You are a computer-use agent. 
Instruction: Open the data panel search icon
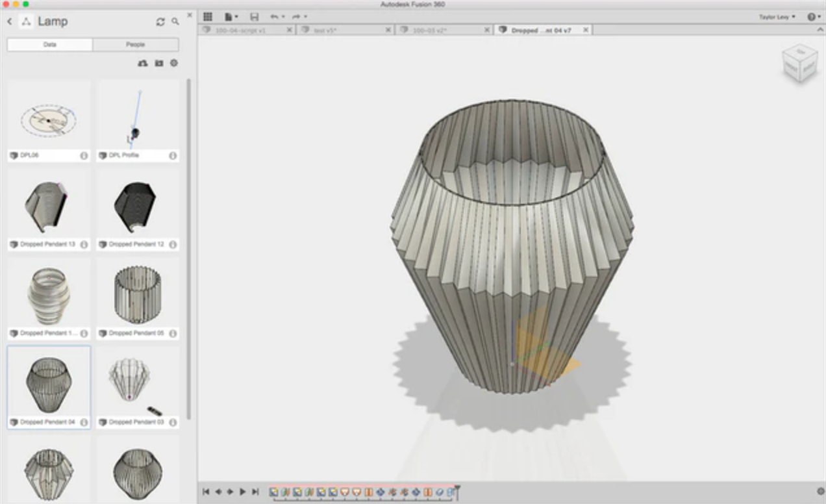(175, 21)
